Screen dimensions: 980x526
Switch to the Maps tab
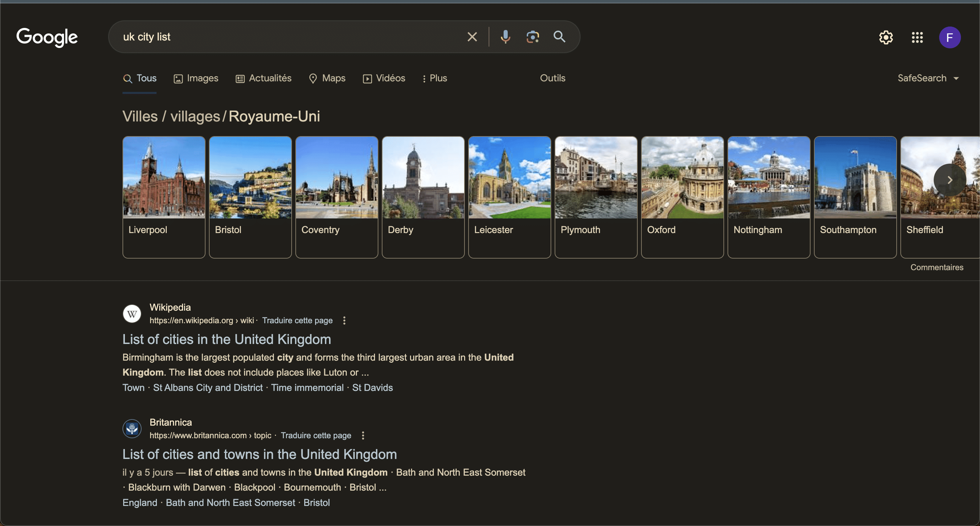(x=327, y=78)
